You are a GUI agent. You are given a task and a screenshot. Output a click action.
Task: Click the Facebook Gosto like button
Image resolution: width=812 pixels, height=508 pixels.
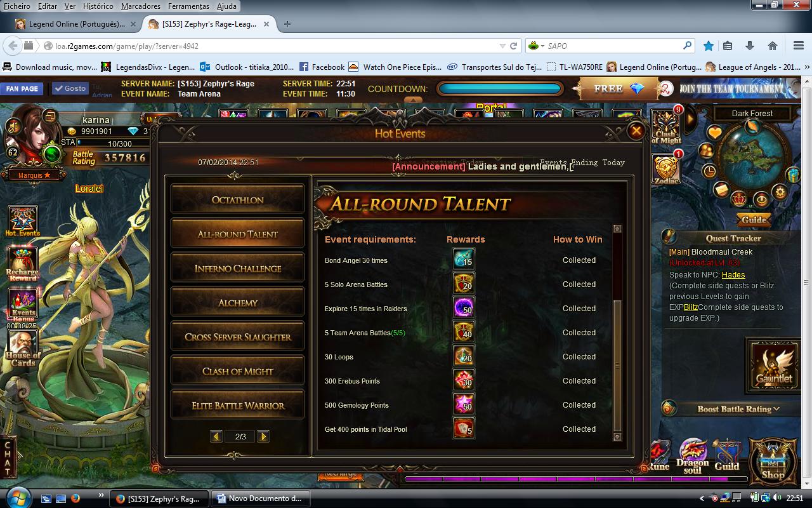(70, 89)
